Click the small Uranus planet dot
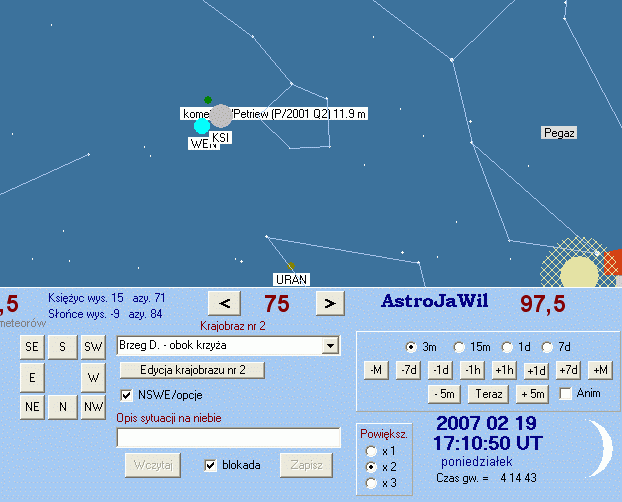The image size is (622, 502). 290,266
